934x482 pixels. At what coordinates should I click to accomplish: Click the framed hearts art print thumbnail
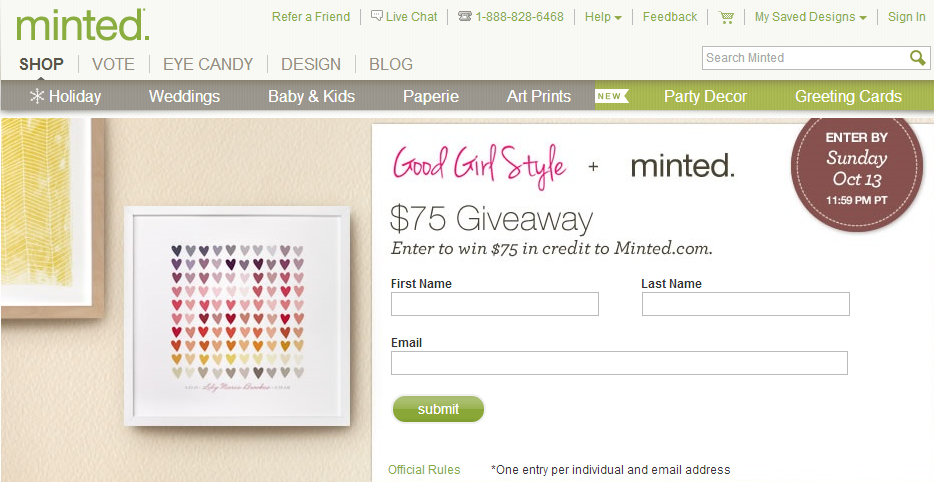click(x=236, y=316)
